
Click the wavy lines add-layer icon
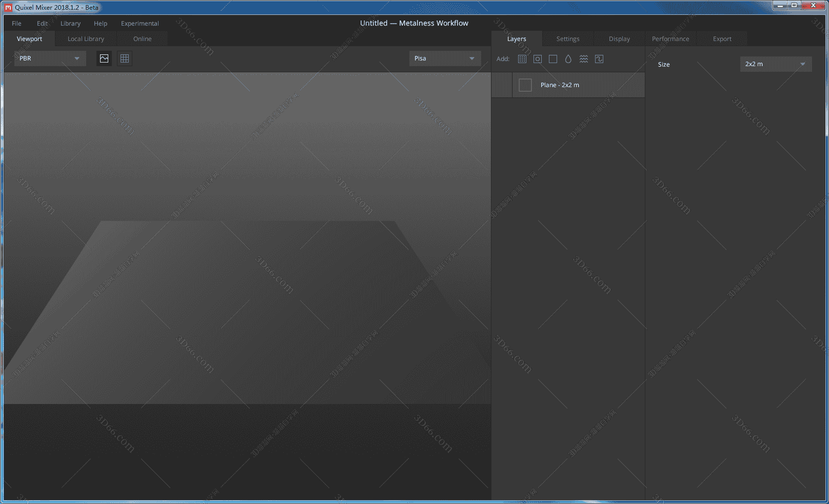[x=584, y=59]
